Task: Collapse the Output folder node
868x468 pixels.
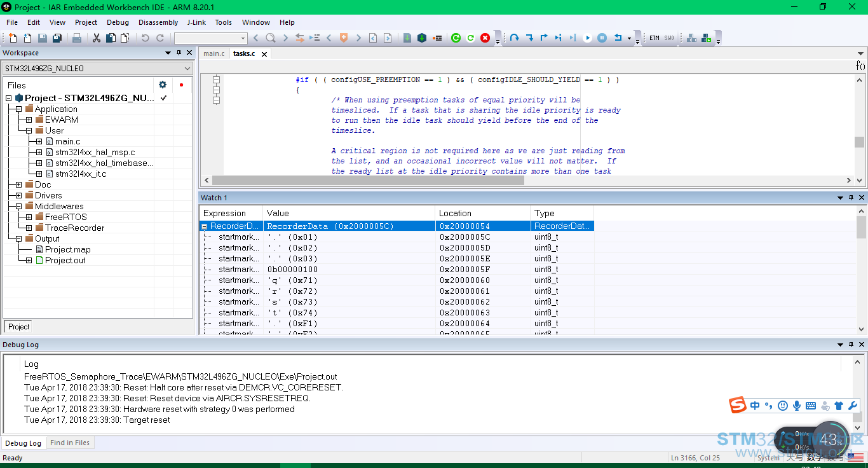Action: pos(18,238)
